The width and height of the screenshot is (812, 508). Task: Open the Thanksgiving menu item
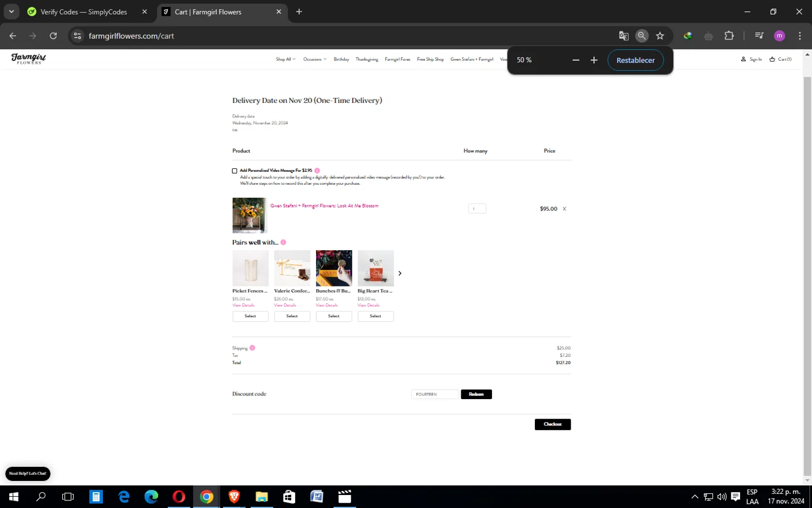coord(366,59)
